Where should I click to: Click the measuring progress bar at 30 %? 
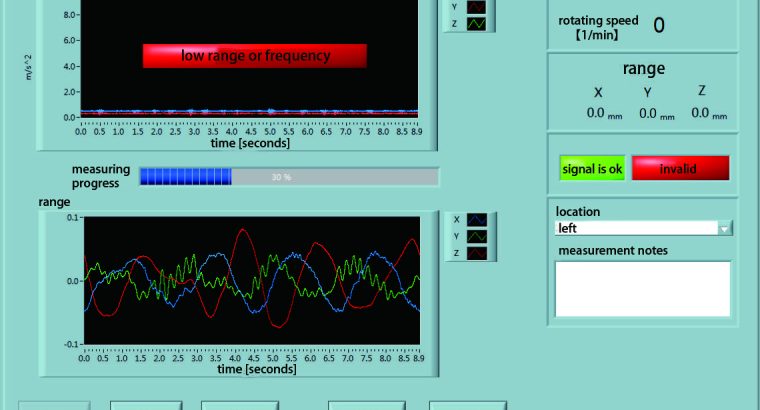289,177
